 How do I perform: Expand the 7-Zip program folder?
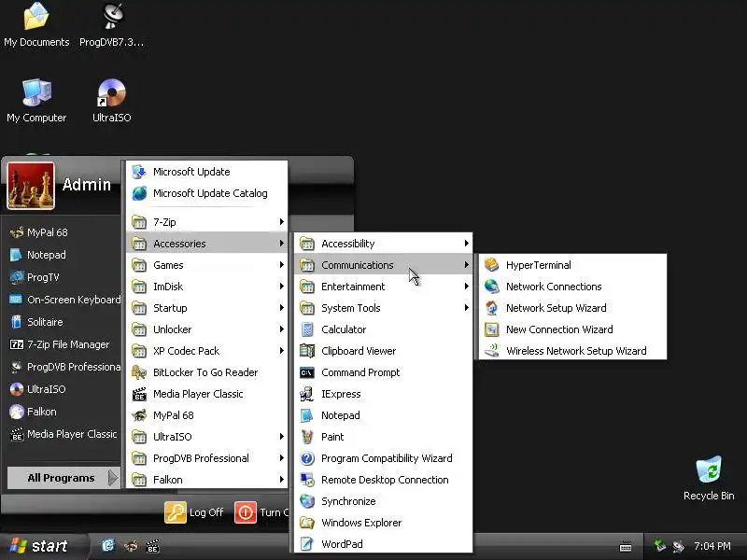(x=207, y=222)
